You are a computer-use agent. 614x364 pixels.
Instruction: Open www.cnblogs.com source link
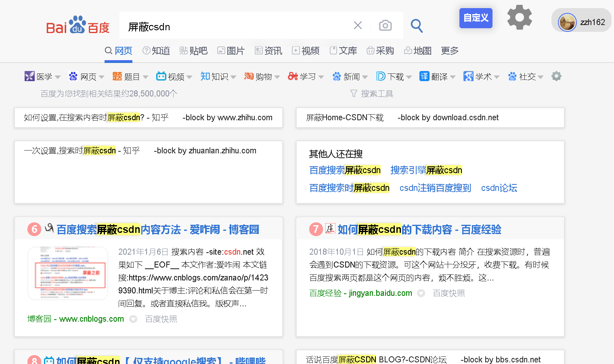click(75, 319)
